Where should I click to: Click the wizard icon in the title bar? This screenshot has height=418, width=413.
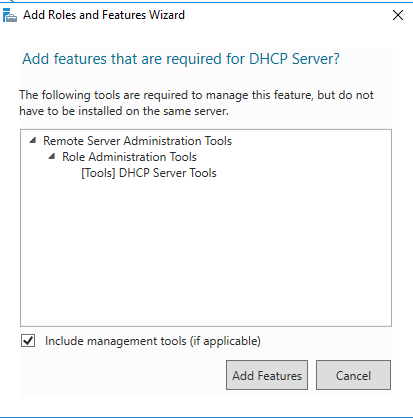tap(10, 15)
